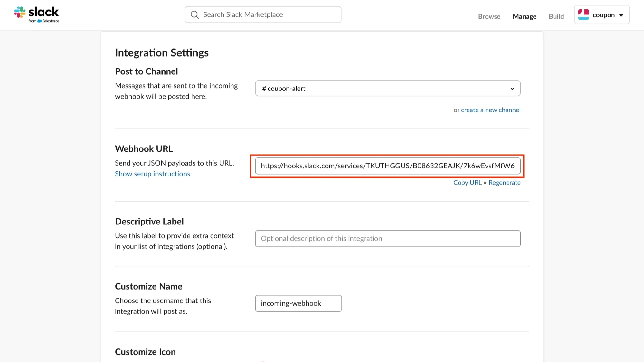Click the Customize Icon section heading
The width and height of the screenshot is (644, 362).
(x=145, y=352)
